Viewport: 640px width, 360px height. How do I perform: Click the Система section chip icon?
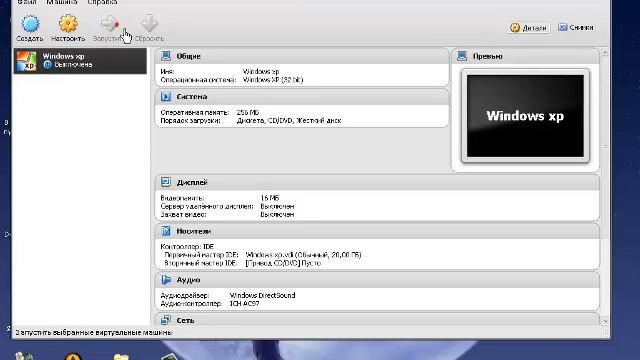tap(166, 97)
